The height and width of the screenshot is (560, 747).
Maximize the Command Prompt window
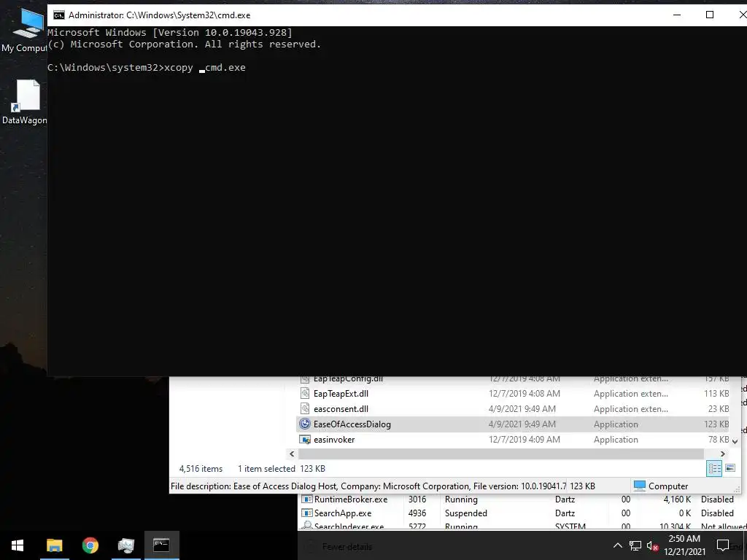click(710, 15)
